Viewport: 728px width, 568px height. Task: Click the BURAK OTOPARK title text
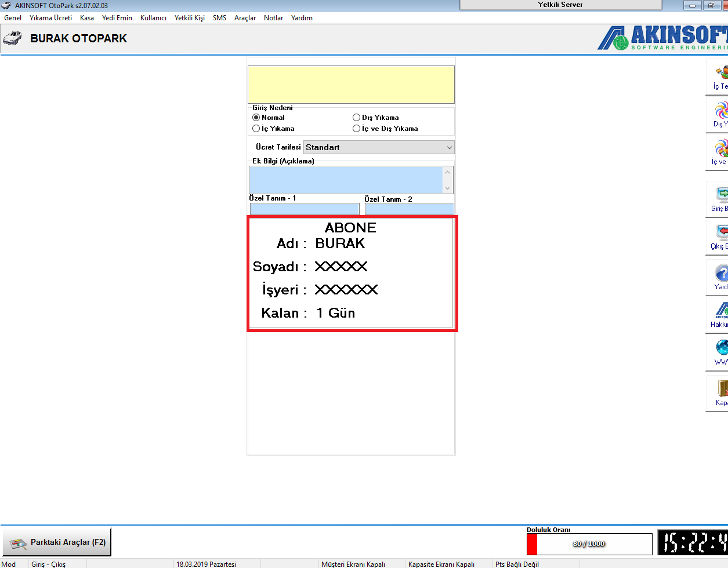78,38
